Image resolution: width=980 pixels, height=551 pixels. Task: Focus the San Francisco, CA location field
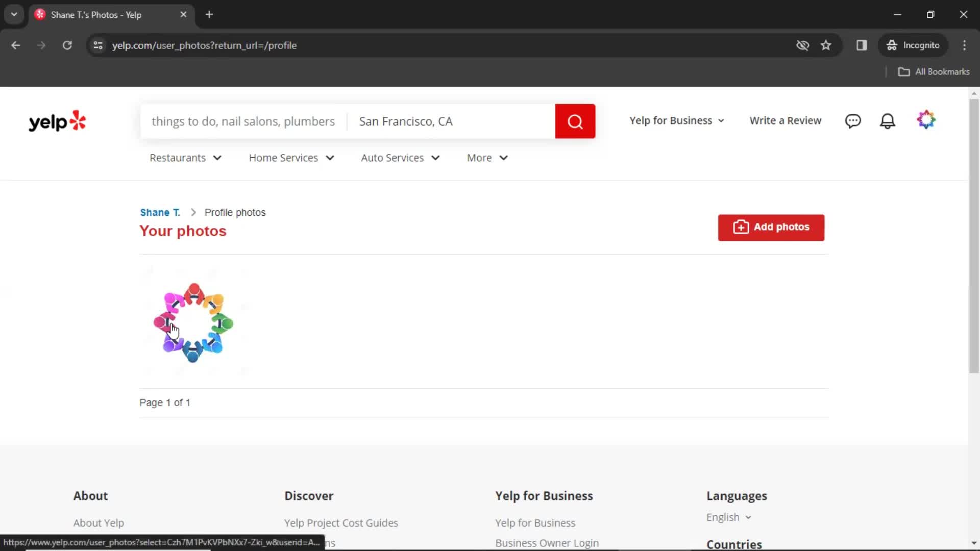tap(451, 121)
